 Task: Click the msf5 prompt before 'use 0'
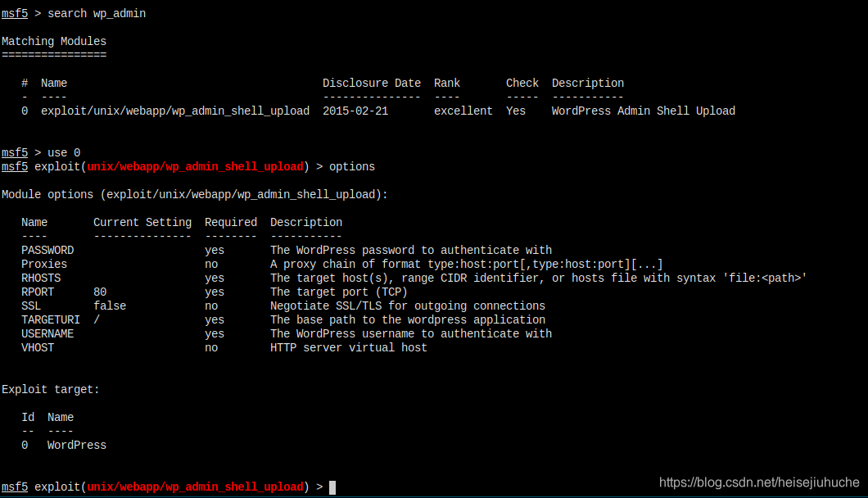tap(15, 153)
